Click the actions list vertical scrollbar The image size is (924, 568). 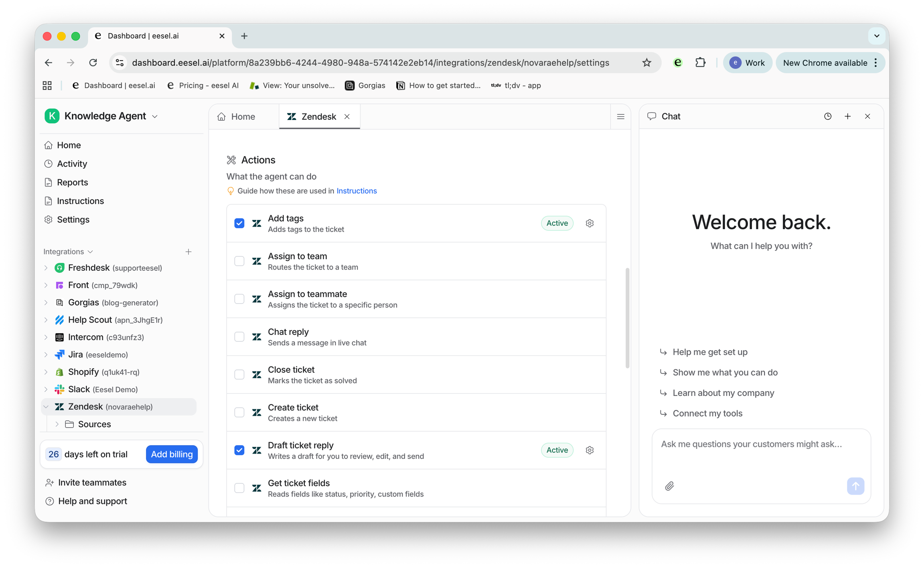[x=627, y=318]
